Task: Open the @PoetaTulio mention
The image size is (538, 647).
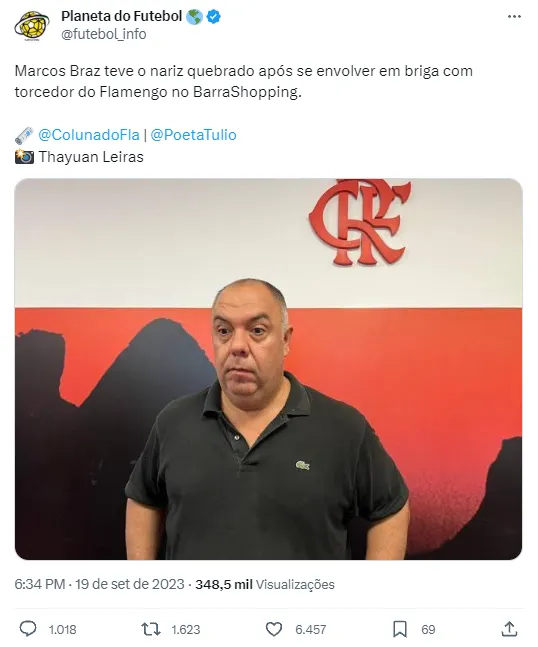Action: [x=193, y=135]
